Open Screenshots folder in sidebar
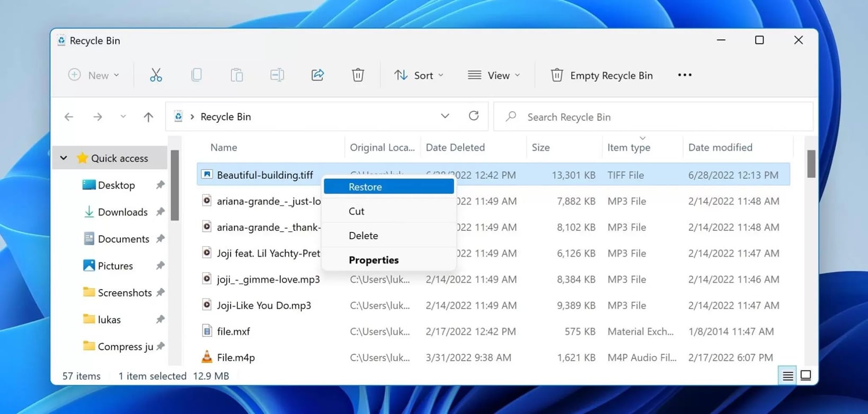Viewport: 868px width, 414px height. (125, 292)
